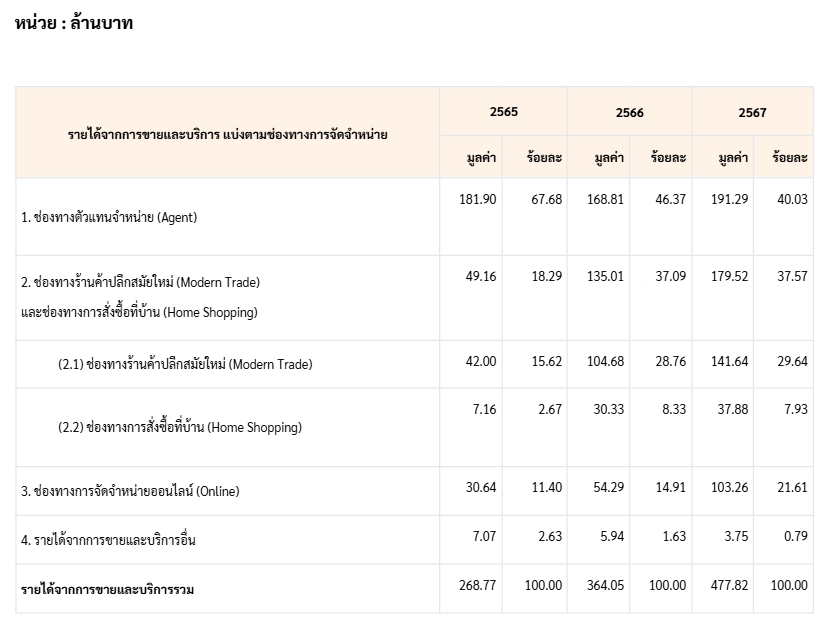The height and width of the screenshot is (631, 828).
Task: Select the รายได้จากการขายและบริการอื่น row label
Action: click(x=108, y=538)
